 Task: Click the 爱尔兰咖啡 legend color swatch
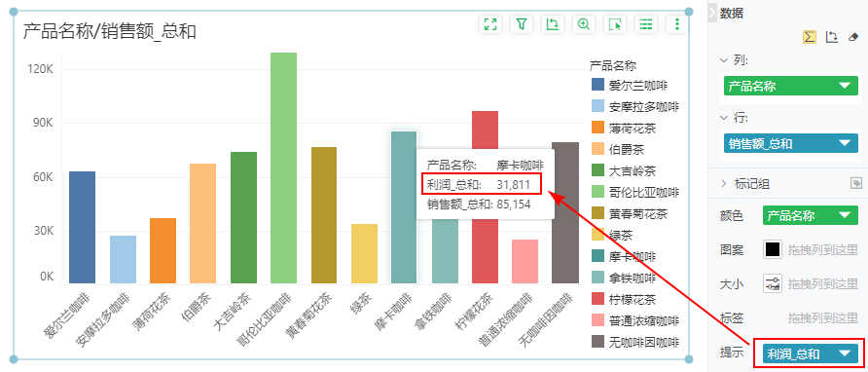pyautogui.click(x=597, y=85)
